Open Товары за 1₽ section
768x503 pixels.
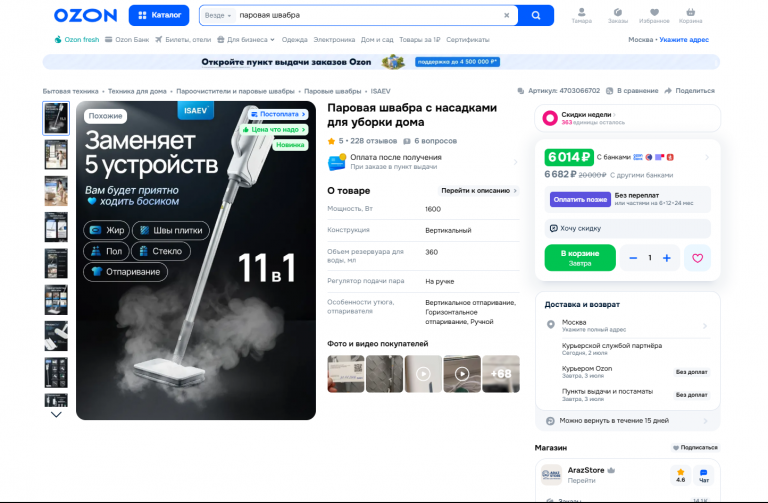pos(419,40)
